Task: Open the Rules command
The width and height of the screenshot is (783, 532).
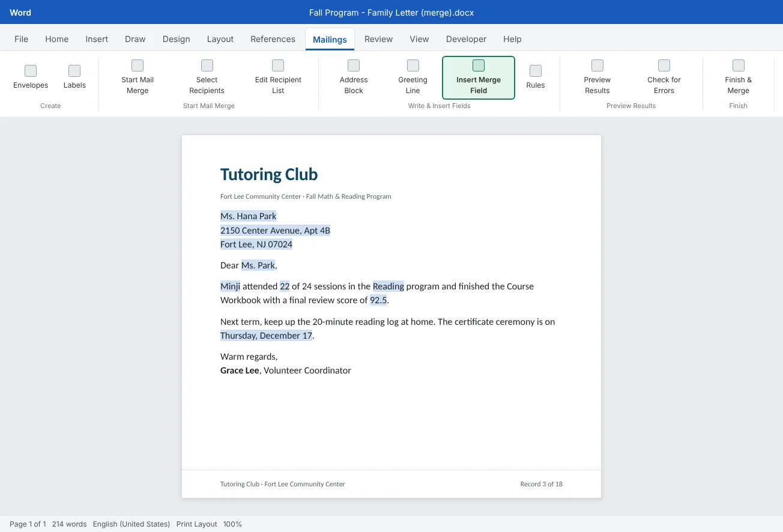Action: [536, 77]
